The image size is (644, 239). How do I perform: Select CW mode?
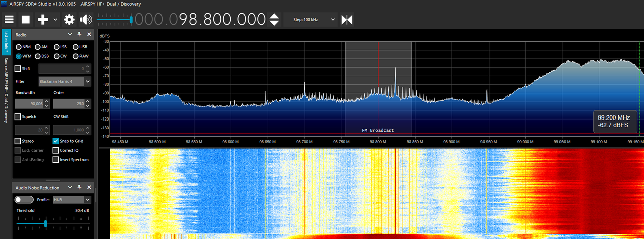[60, 56]
